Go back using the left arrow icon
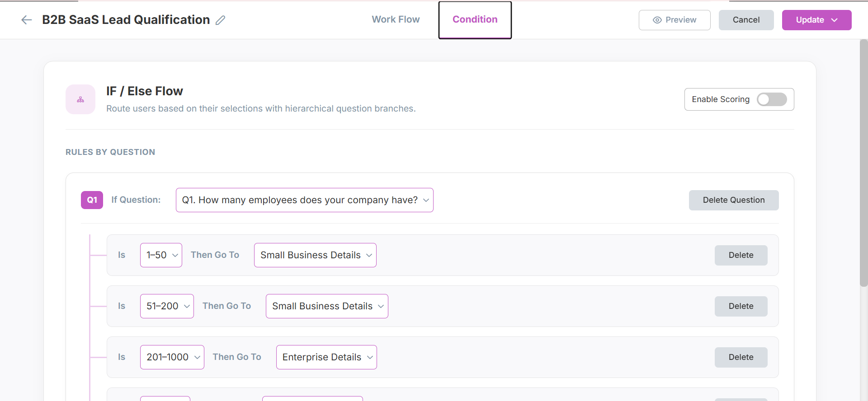Viewport: 868px width, 401px height. tap(27, 20)
